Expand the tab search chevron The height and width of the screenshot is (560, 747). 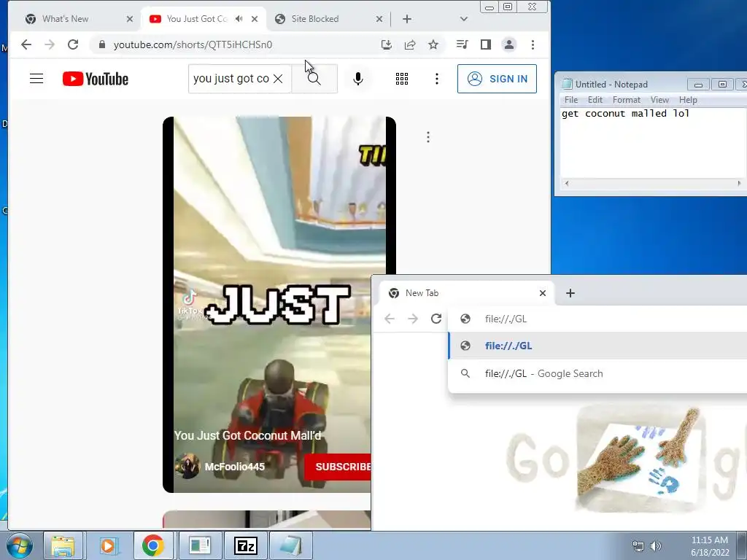(463, 19)
